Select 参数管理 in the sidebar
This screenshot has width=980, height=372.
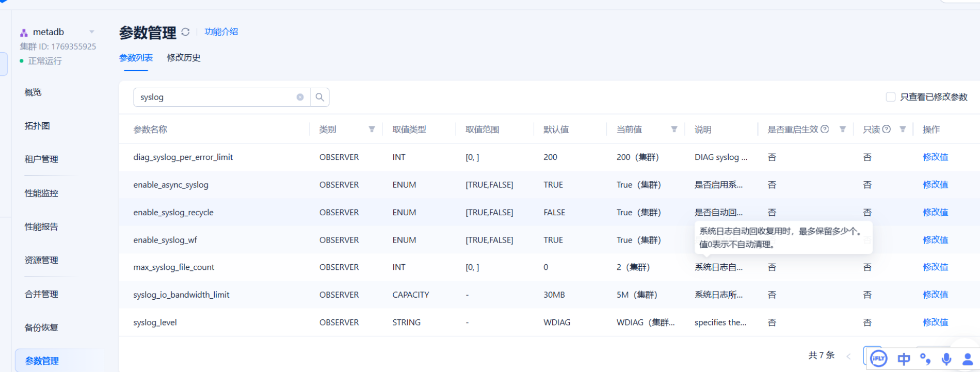point(42,361)
